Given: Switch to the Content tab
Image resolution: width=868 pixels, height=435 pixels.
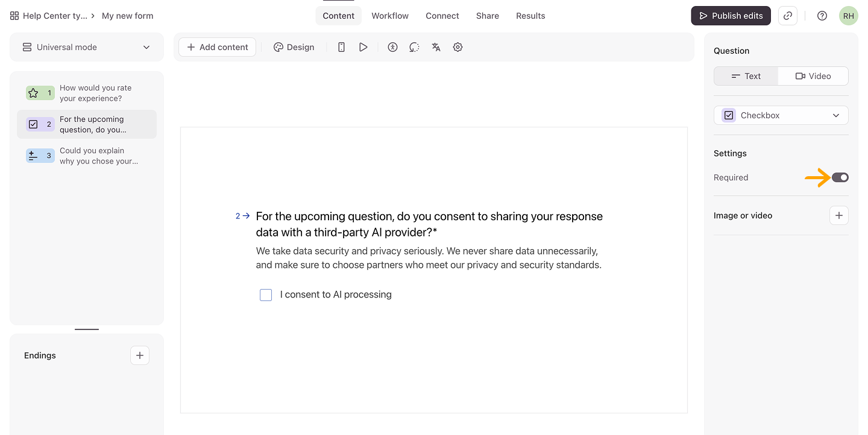Looking at the screenshot, I should [338, 16].
